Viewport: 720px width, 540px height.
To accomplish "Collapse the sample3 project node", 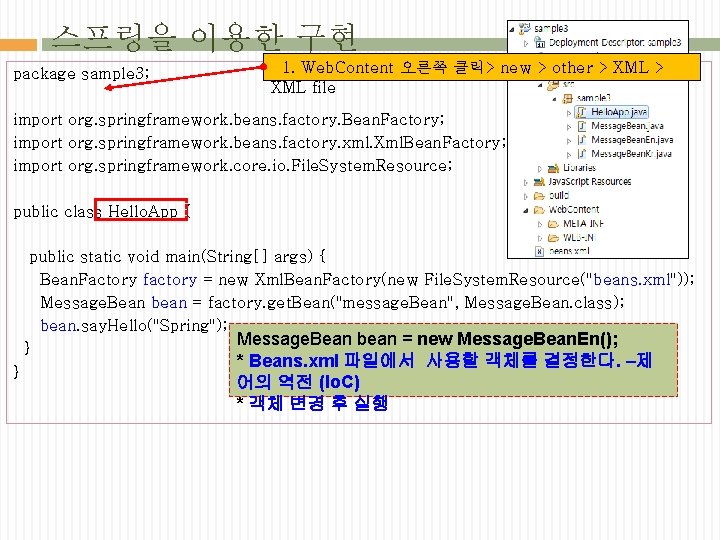I will (x=512, y=29).
